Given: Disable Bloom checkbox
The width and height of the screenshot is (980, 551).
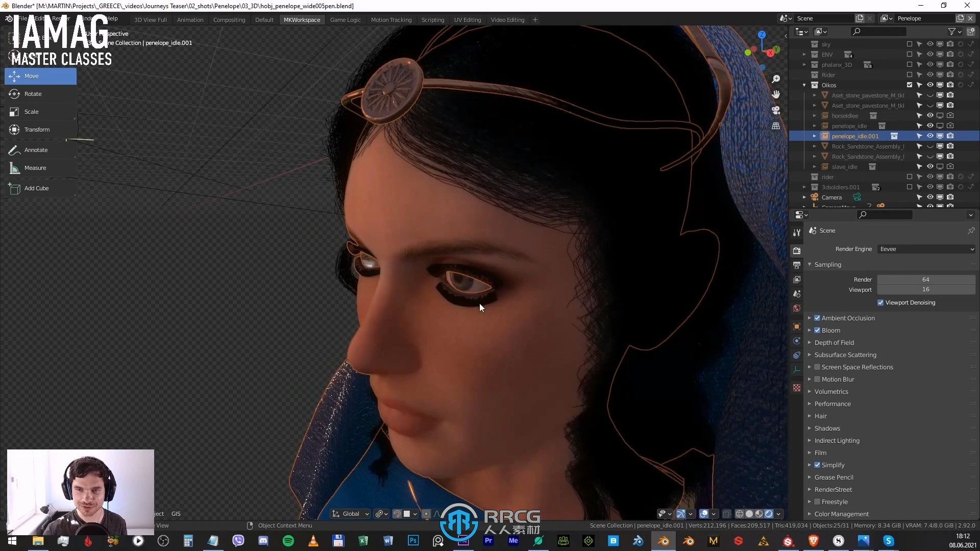Looking at the screenshot, I should click(x=817, y=330).
